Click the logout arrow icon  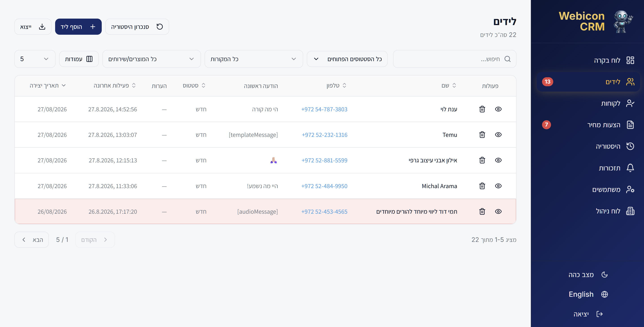tap(599, 314)
